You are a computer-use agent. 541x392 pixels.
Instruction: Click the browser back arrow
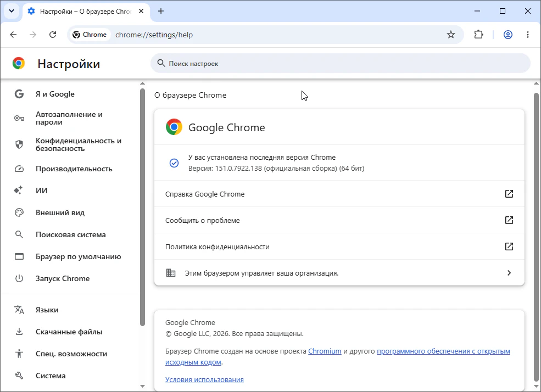[x=13, y=35]
